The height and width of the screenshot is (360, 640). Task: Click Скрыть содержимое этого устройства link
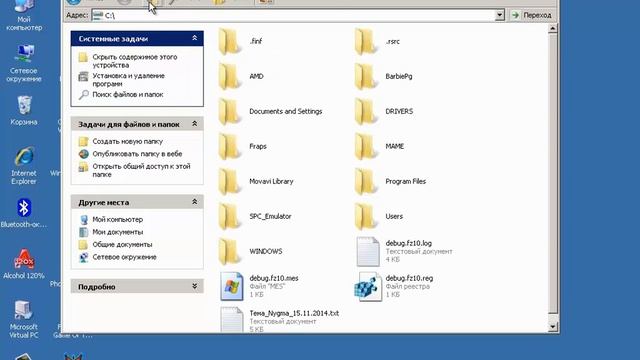coord(135,61)
